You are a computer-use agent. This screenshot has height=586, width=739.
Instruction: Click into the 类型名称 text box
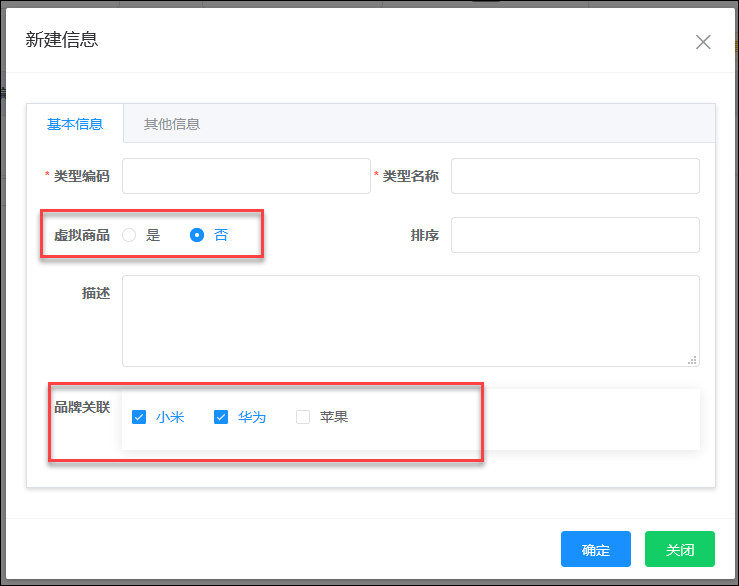(x=575, y=176)
